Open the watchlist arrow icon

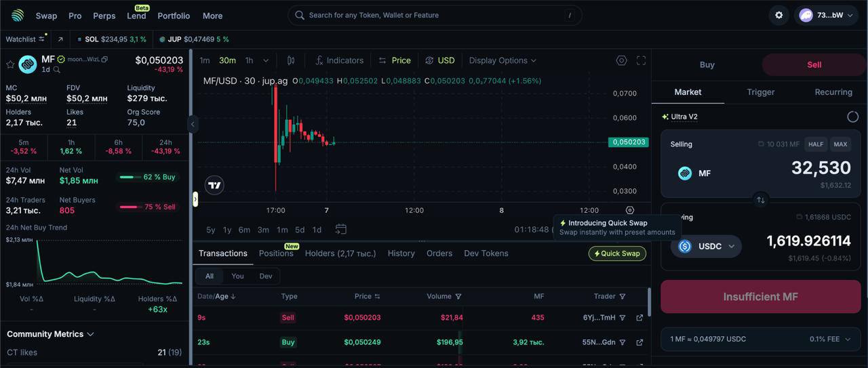tap(60, 39)
